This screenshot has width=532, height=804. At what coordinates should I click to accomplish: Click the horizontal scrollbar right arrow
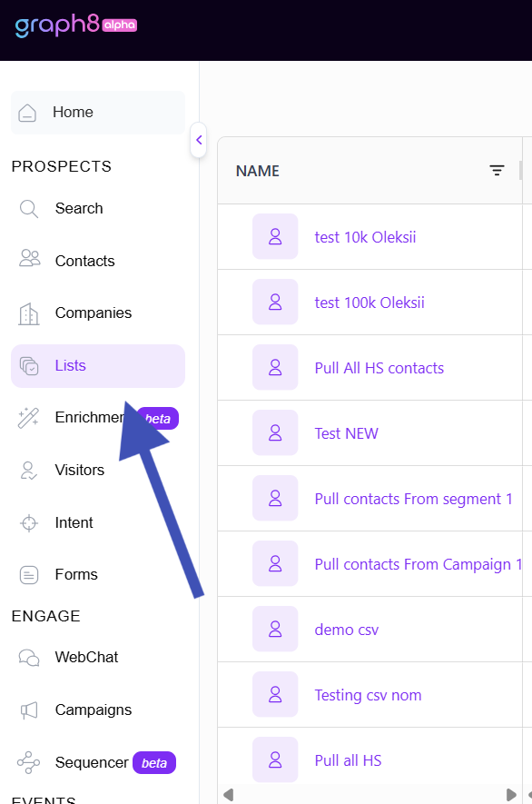[511, 795]
